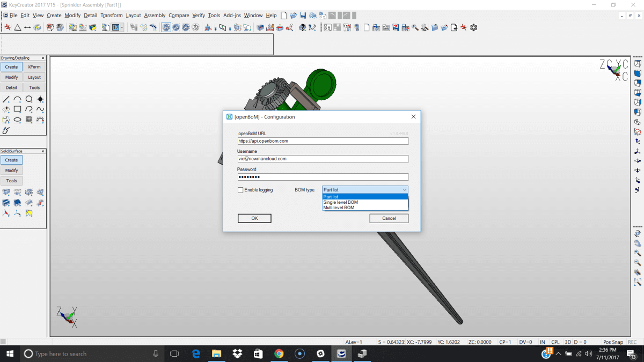
Task: Choose Multi level BOM option
Action: (x=365, y=208)
